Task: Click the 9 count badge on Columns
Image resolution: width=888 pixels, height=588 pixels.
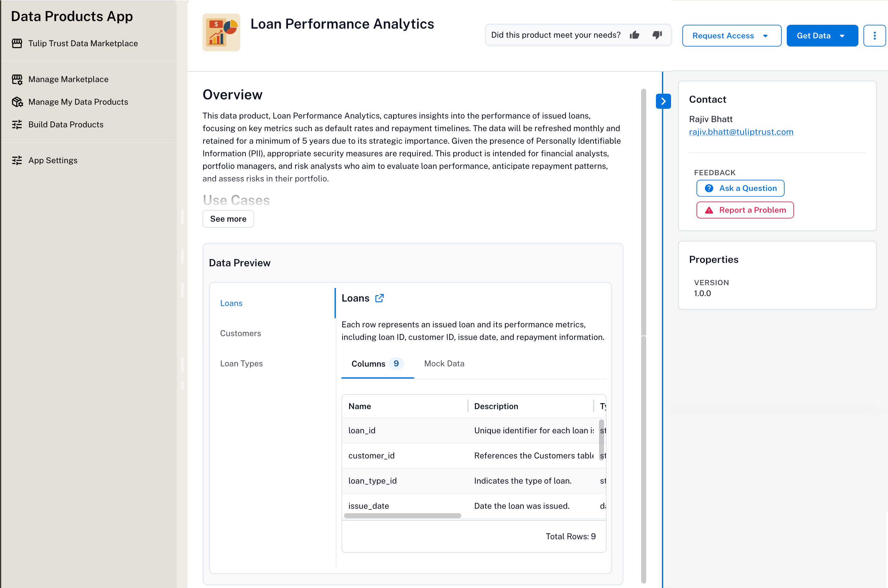Action: 396,364
